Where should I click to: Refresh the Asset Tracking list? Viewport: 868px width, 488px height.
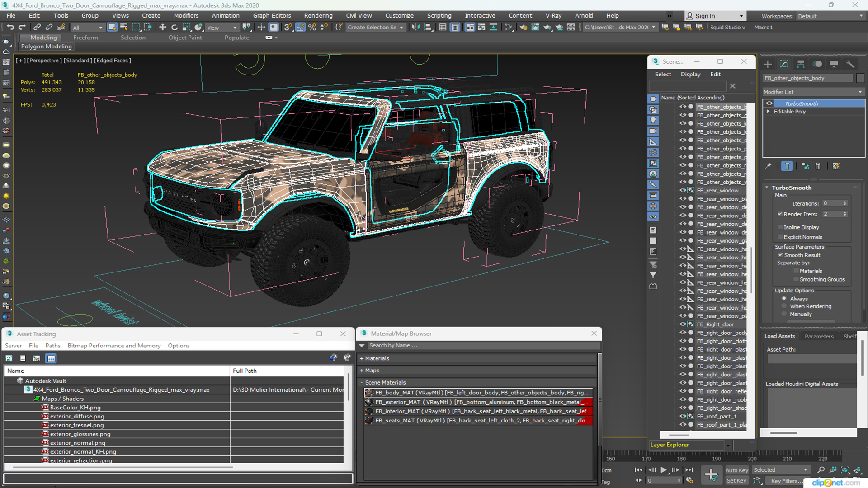point(9,358)
